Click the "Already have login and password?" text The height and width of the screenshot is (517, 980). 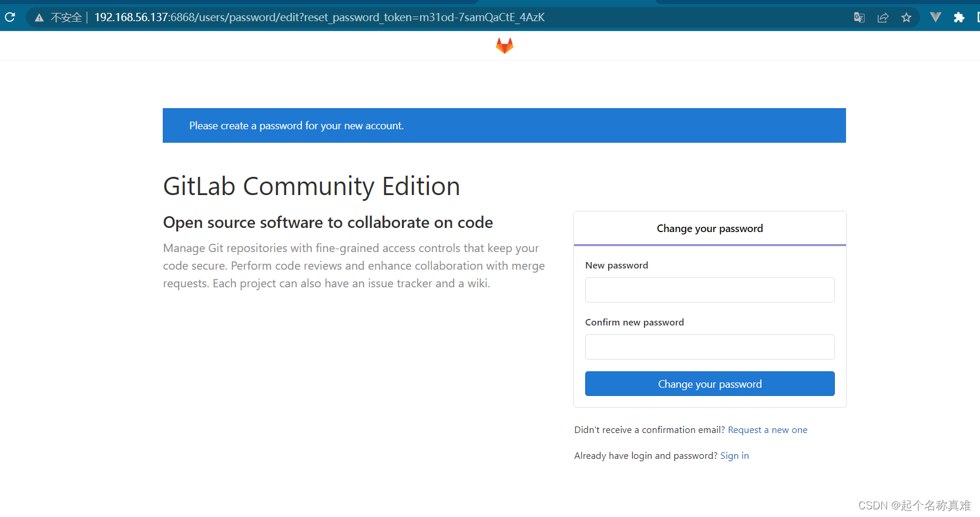(x=646, y=456)
